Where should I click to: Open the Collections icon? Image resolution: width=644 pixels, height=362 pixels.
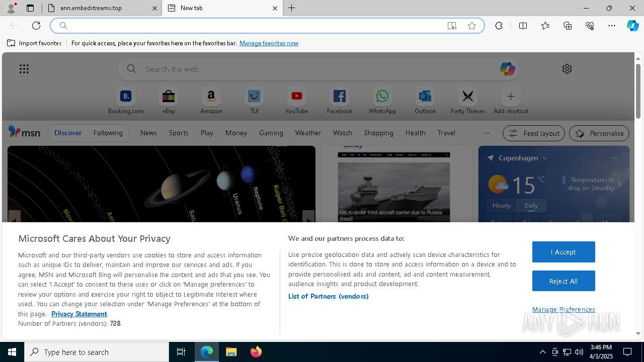[568, 26]
